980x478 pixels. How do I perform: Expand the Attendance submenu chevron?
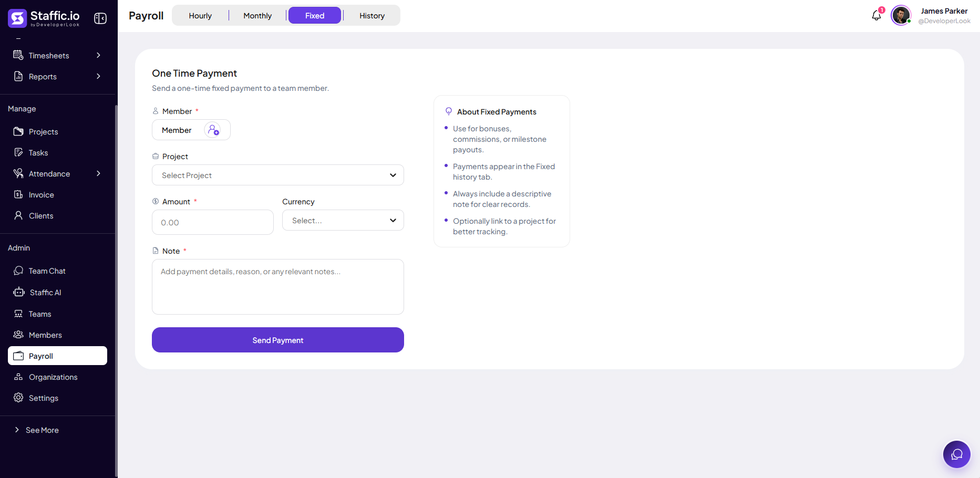tap(98, 173)
